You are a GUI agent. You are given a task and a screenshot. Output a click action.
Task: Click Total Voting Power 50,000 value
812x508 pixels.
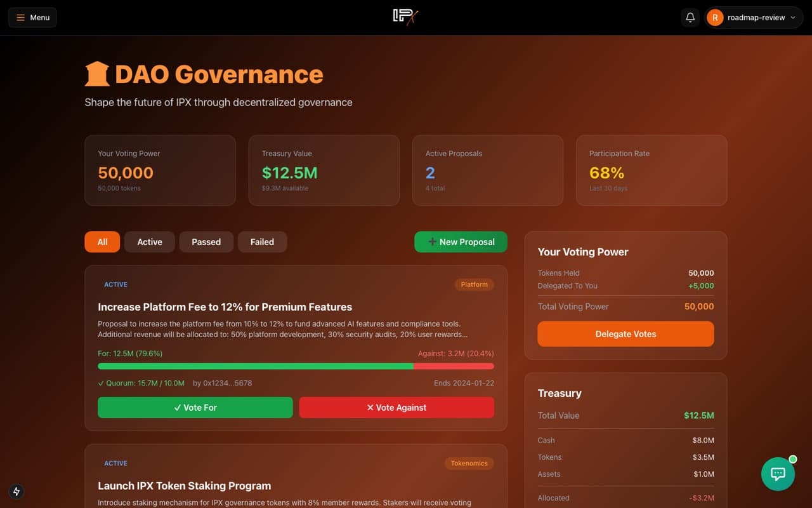click(x=699, y=306)
